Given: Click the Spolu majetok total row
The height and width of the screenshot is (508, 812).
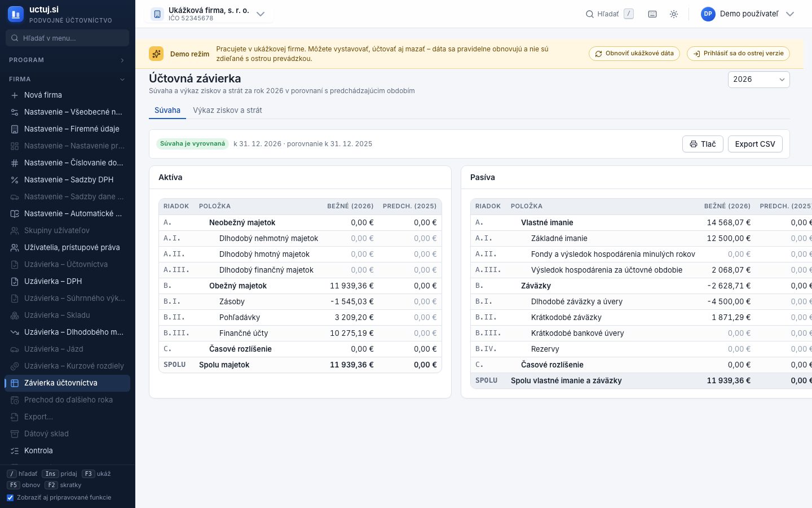Looking at the screenshot, I should (300, 365).
